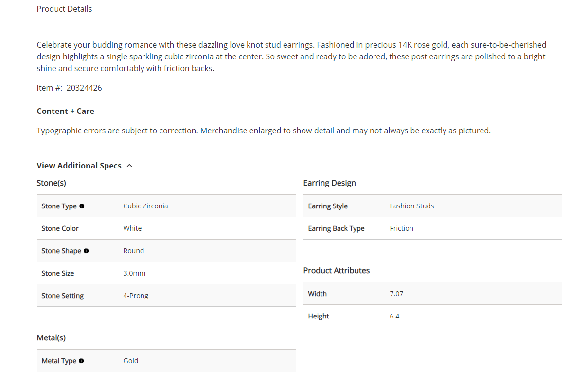This screenshot has height=374, width=588.
Task: Open the Stone Shape info tooltip icon
Action: coord(86,251)
